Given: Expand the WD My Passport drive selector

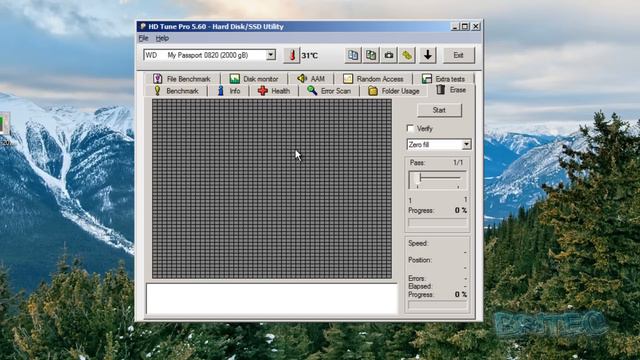Looking at the screenshot, I should pos(271,55).
